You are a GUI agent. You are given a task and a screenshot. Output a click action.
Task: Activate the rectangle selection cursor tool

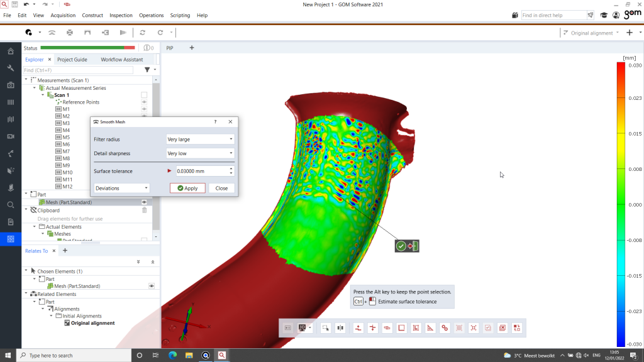325,328
